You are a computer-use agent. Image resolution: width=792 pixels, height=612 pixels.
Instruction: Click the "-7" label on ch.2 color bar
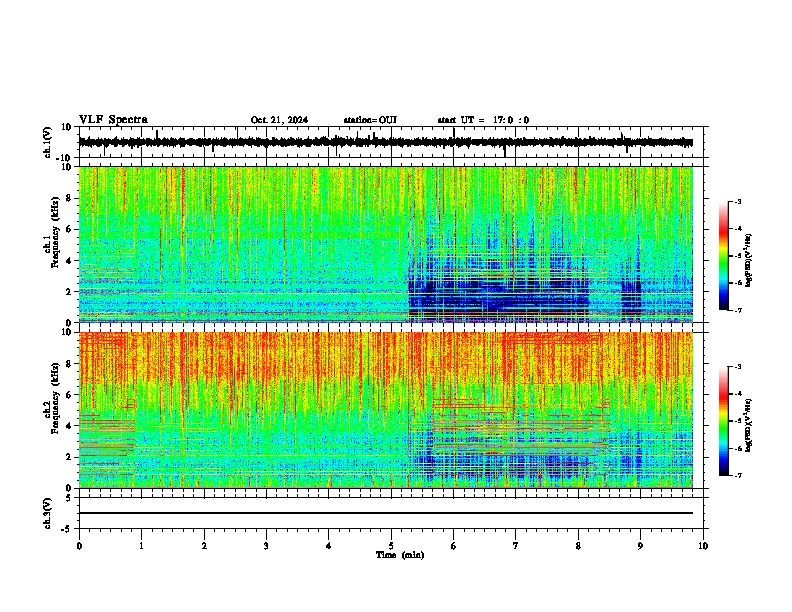[738, 475]
